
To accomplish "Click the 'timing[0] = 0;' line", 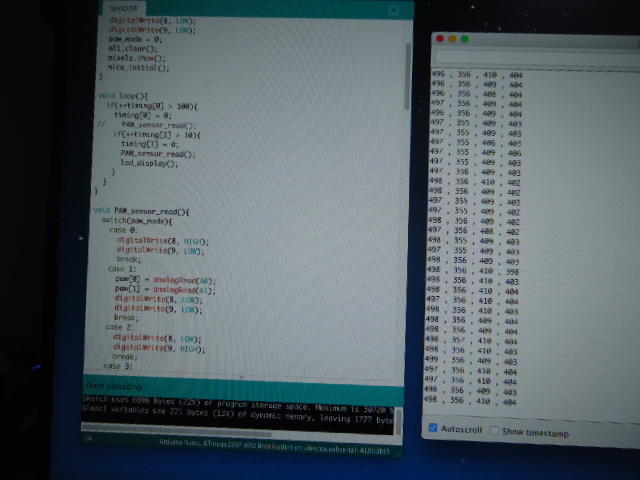I will [143, 116].
